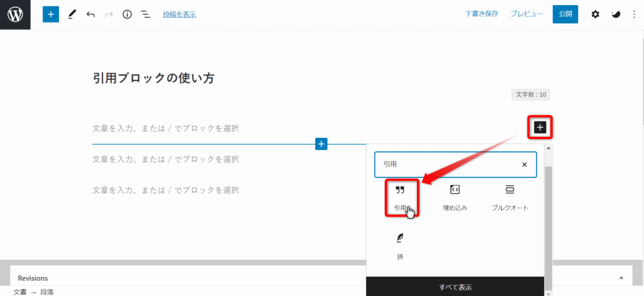Click the すべて表示 browse all button
644x296 pixels.
tap(455, 287)
